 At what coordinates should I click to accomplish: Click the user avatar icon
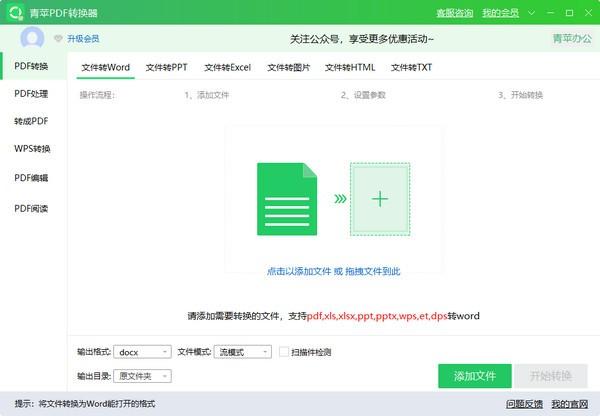click(x=33, y=38)
